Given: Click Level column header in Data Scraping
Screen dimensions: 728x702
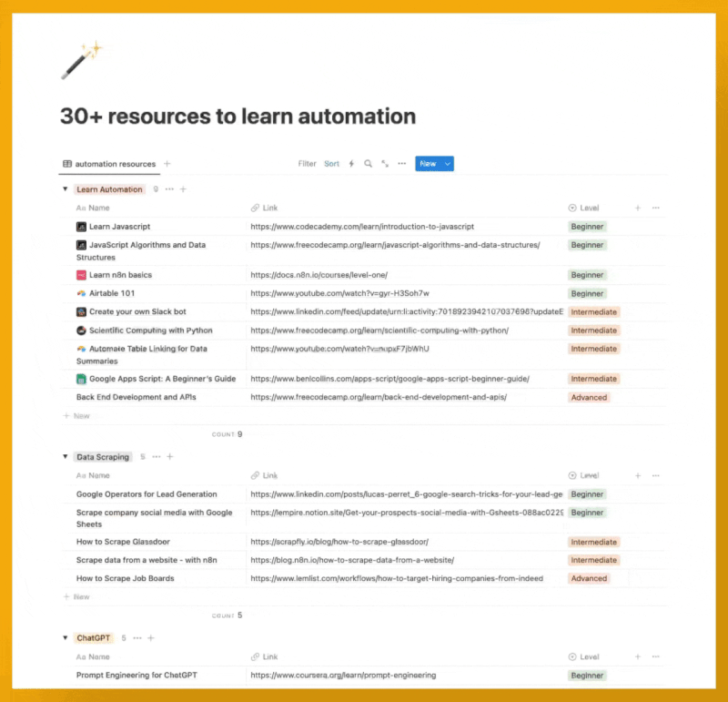Looking at the screenshot, I should tap(583, 475).
